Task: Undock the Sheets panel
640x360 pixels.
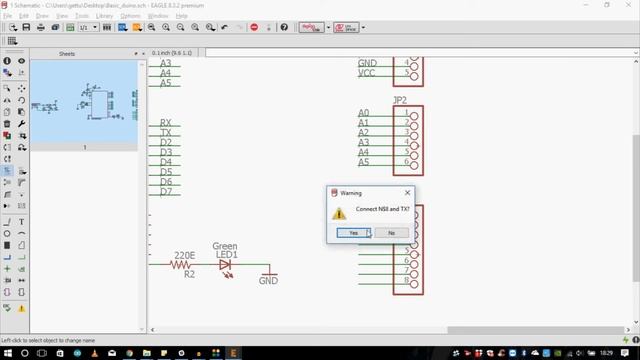Action: click(136, 53)
